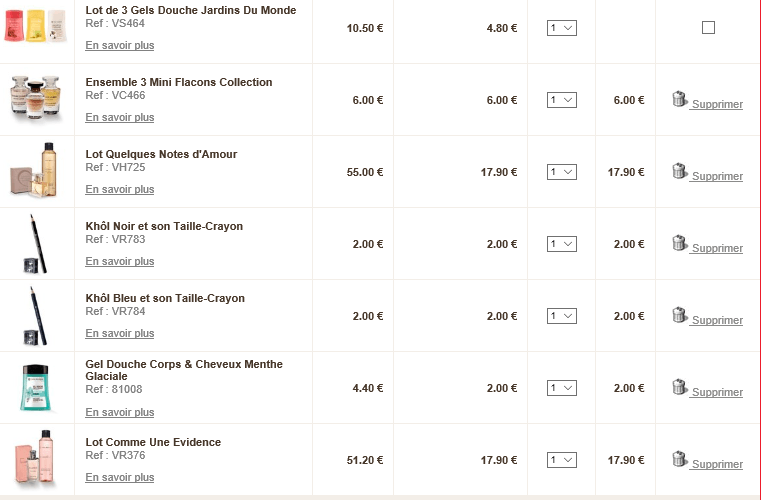Image resolution: width=762 pixels, height=500 pixels.
Task: Click Lot de 3 Gels Douche product thumbnail
Action: [x=36, y=25]
